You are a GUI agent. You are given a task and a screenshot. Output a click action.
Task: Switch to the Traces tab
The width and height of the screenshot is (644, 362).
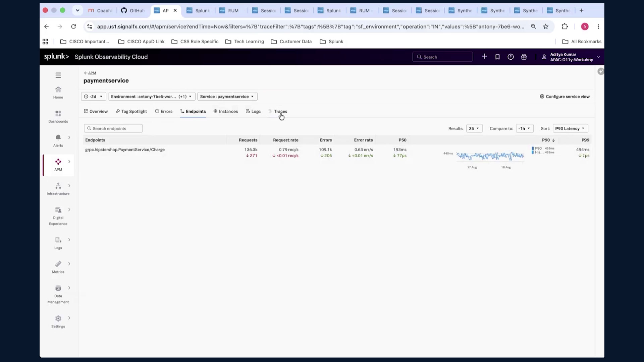tap(278, 111)
